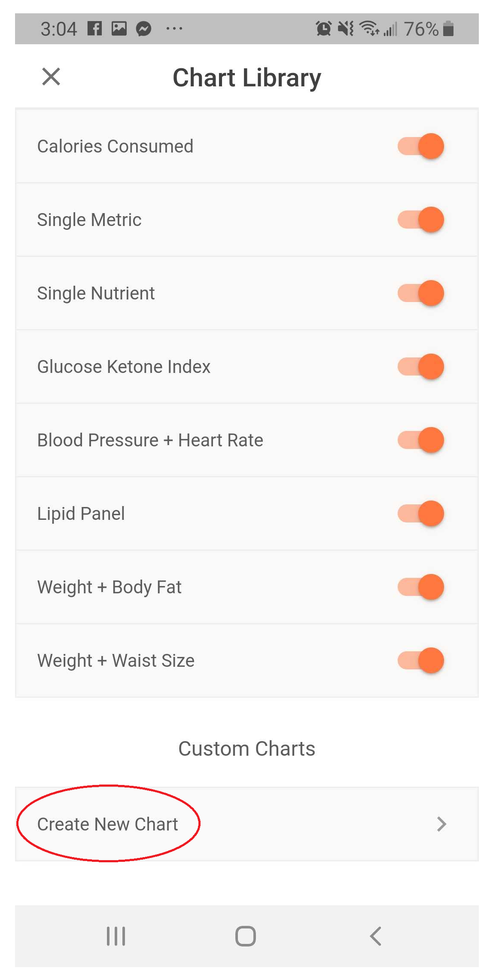The width and height of the screenshot is (490, 980).
Task: Toggle Calories Consumed chart off
Action: (420, 146)
